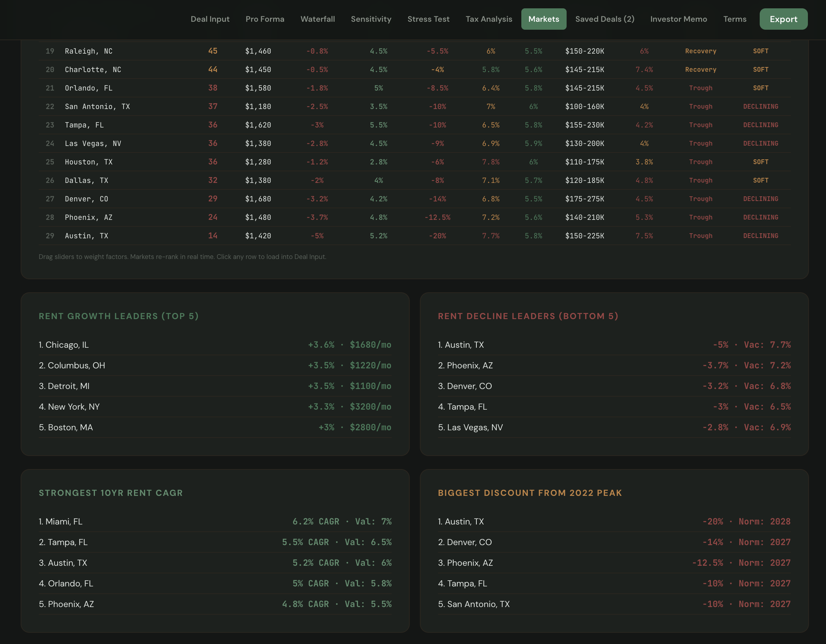826x644 pixels.
Task: Open the Investor Memo tab
Action: pos(679,19)
